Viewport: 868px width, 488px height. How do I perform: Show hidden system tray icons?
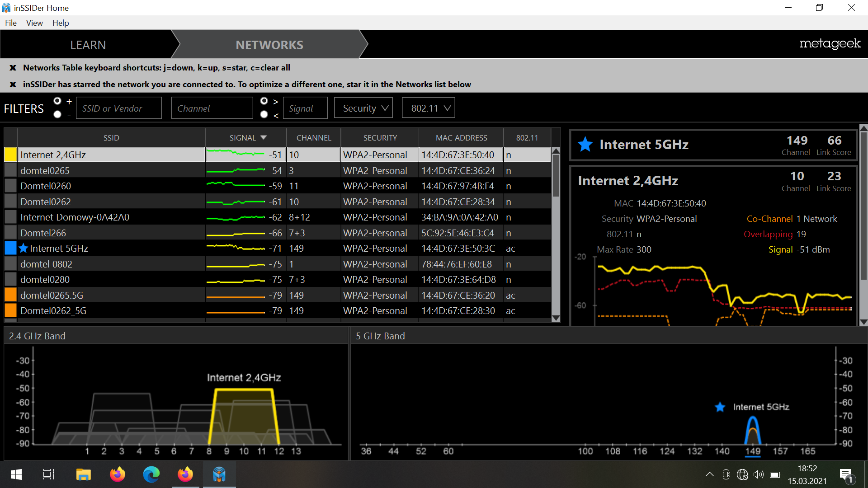[710, 474]
